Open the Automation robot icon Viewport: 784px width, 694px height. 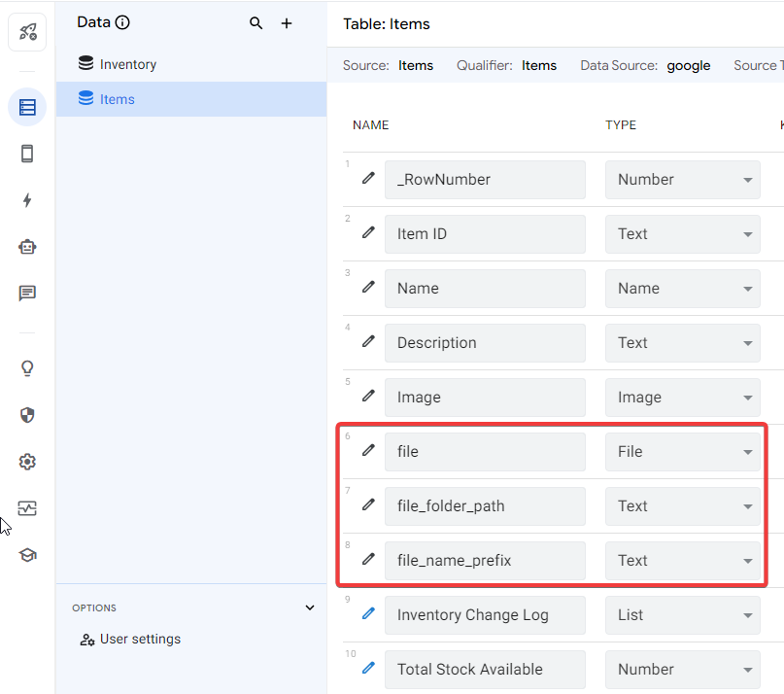click(27, 247)
